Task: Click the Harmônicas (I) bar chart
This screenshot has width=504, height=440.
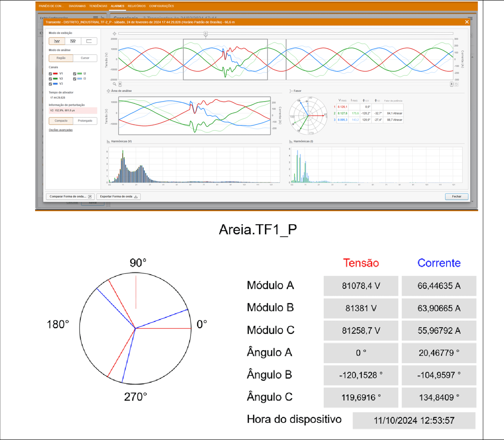Action: (377, 165)
